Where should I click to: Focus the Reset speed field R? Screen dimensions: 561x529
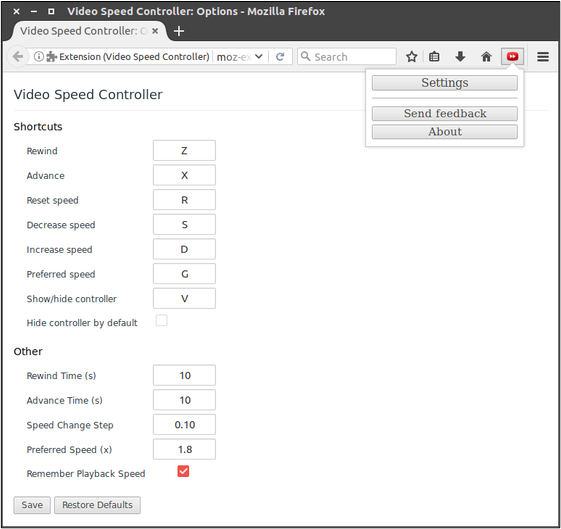[184, 200]
